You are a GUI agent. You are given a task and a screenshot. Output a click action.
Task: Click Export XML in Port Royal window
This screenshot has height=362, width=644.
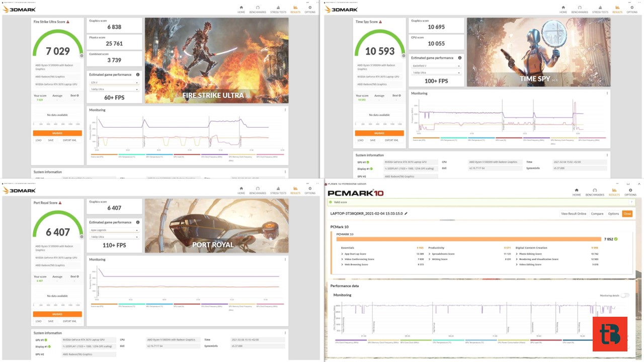[70, 321]
